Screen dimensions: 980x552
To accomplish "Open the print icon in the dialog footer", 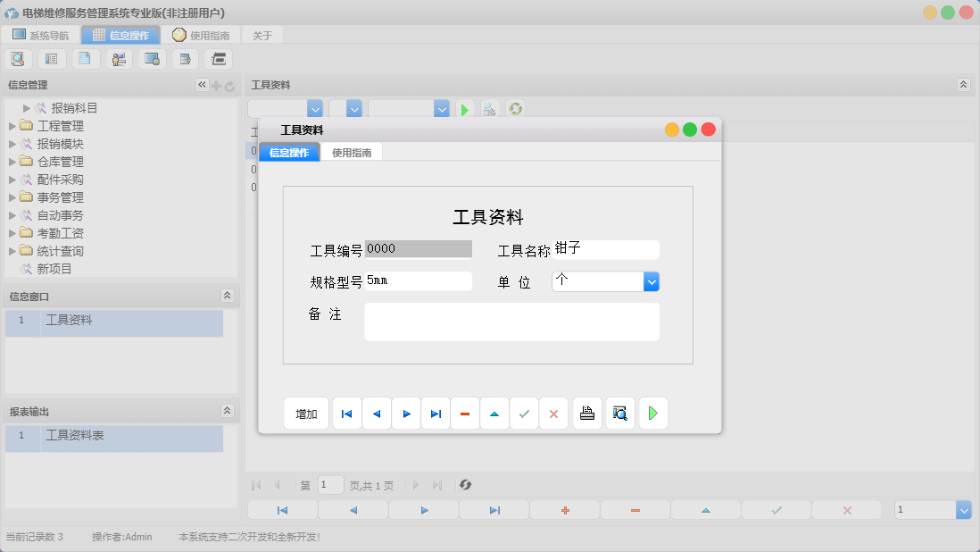I will (x=587, y=413).
